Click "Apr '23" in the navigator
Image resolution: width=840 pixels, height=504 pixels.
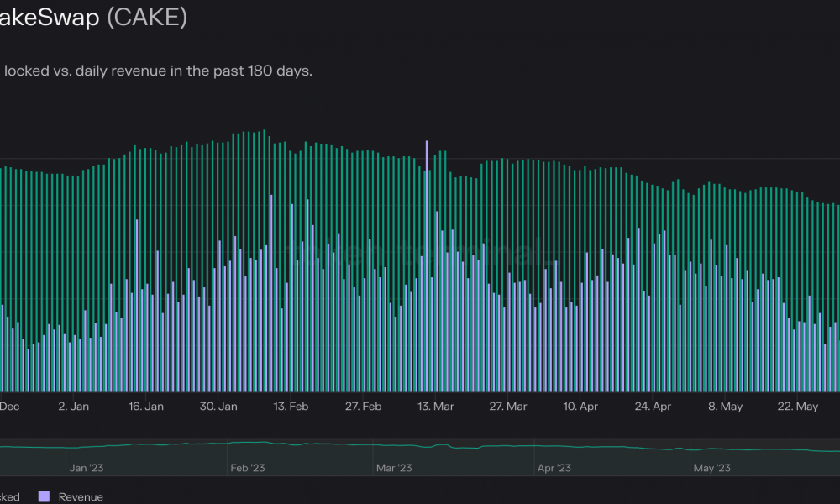click(x=554, y=468)
